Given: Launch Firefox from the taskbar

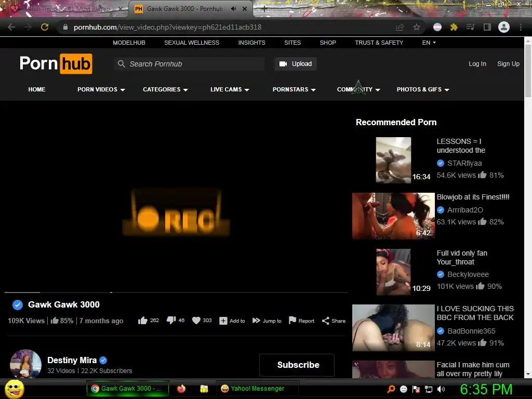Looking at the screenshot, I should (x=181, y=389).
